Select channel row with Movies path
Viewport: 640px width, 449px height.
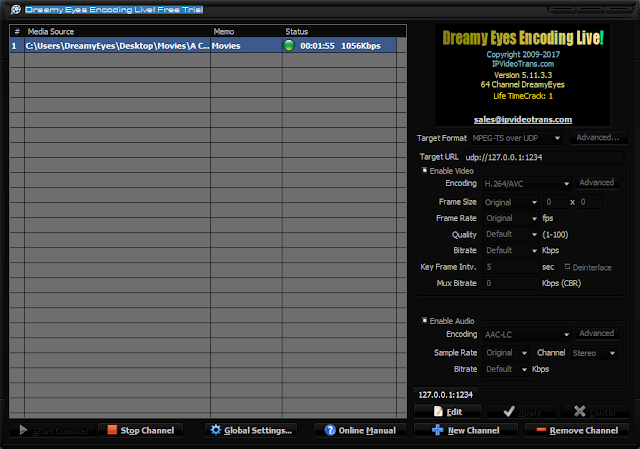(x=203, y=46)
